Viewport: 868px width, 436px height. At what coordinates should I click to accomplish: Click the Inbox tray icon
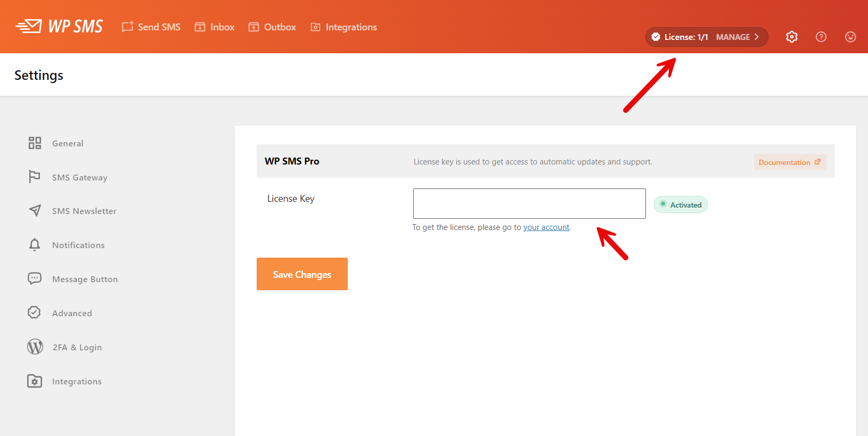(x=200, y=27)
